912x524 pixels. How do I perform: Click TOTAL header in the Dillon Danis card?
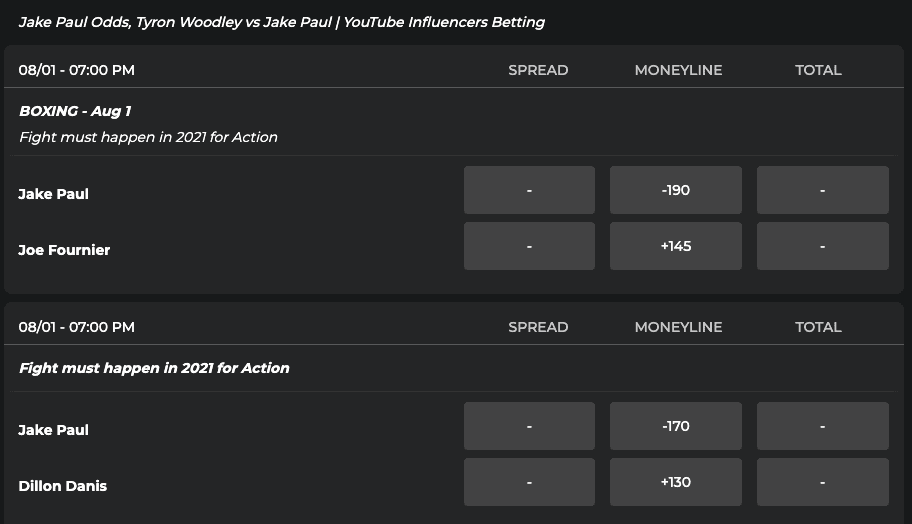point(818,327)
